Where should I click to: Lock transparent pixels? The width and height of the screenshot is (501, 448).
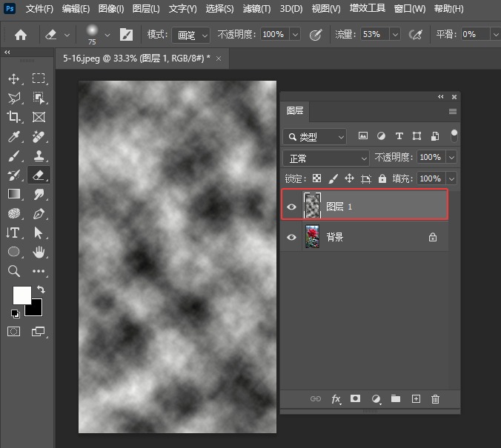coord(316,178)
